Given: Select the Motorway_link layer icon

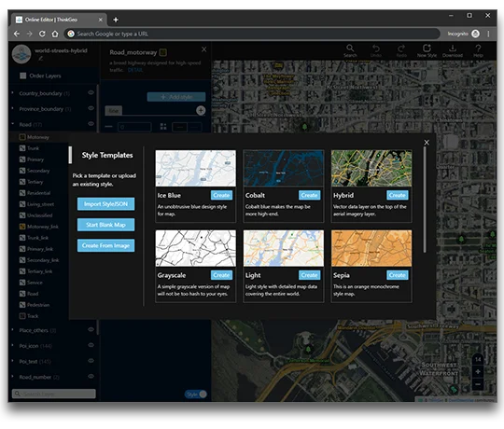Looking at the screenshot, I should tap(22, 227).
